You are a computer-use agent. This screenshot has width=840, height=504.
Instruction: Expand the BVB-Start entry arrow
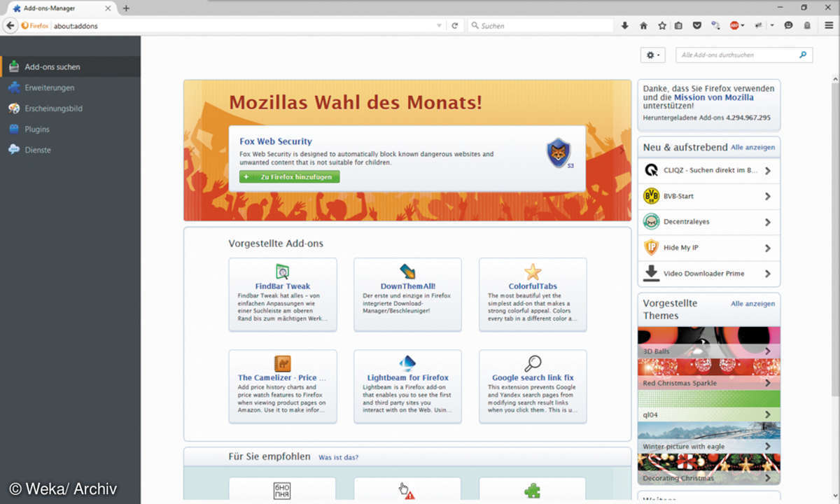(768, 197)
